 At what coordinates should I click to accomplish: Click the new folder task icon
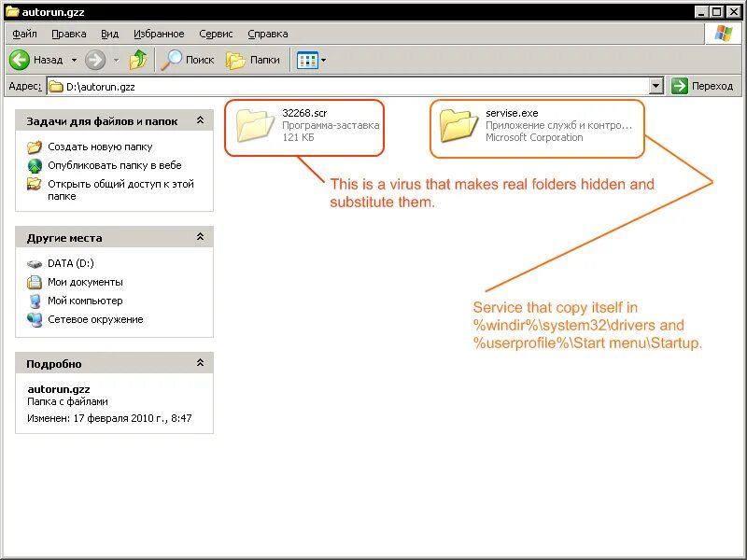35,147
